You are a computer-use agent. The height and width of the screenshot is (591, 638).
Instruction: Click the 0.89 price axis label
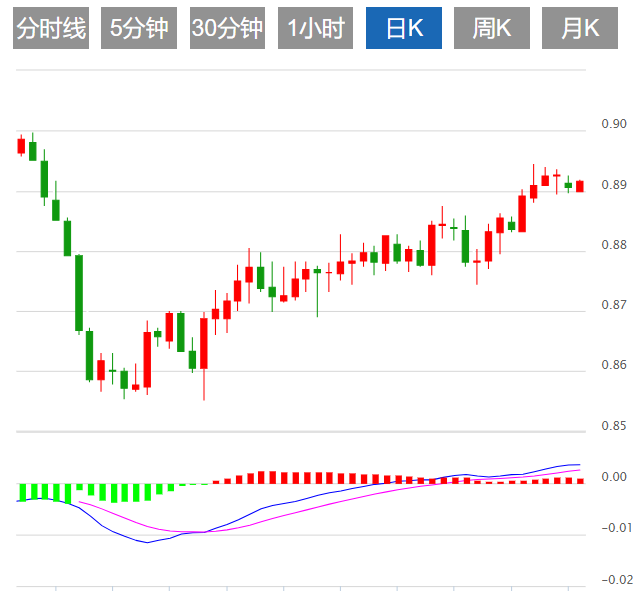click(613, 185)
